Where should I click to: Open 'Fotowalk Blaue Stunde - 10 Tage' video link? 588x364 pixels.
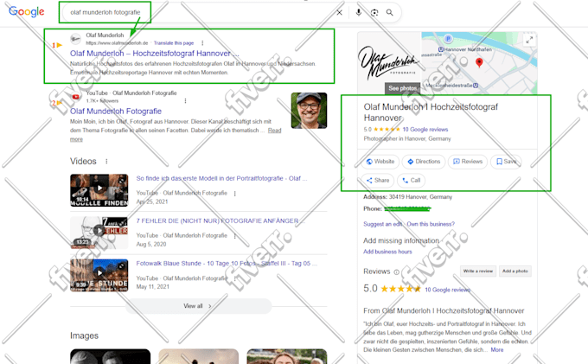pos(227,264)
